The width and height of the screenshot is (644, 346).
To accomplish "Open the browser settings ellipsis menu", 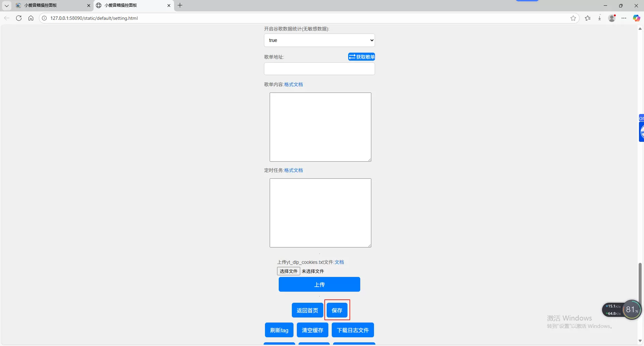I will 624,18.
